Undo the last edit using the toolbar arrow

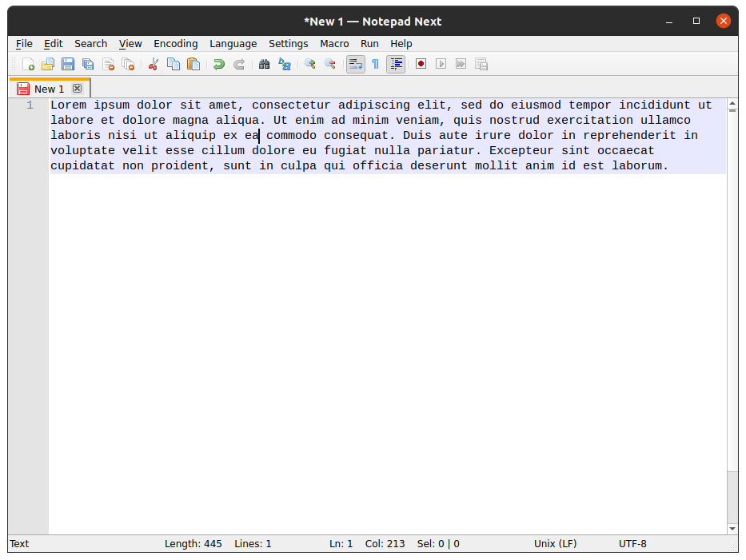click(219, 64)
